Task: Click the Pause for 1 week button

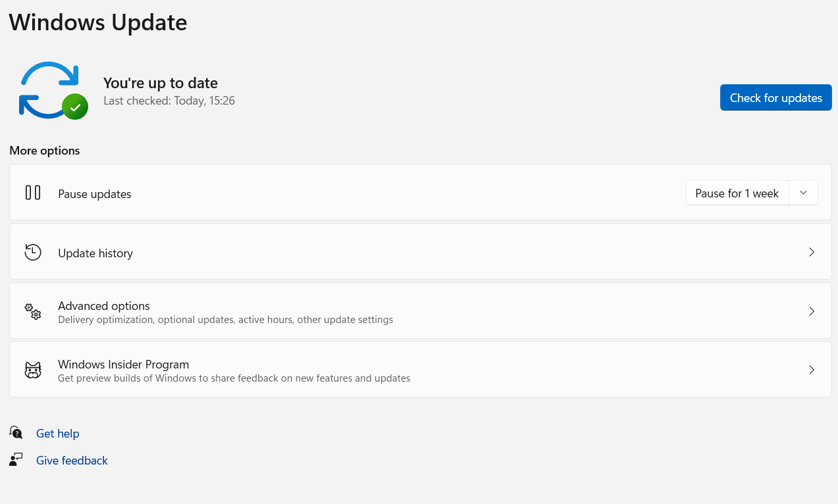Action: (737, 193)
